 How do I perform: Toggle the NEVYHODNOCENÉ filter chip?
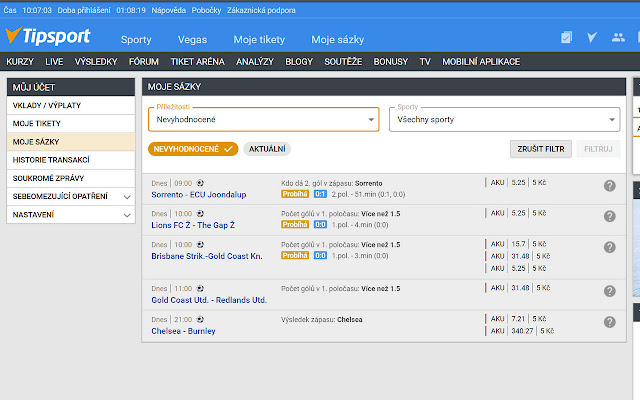[x=193, y=149]
